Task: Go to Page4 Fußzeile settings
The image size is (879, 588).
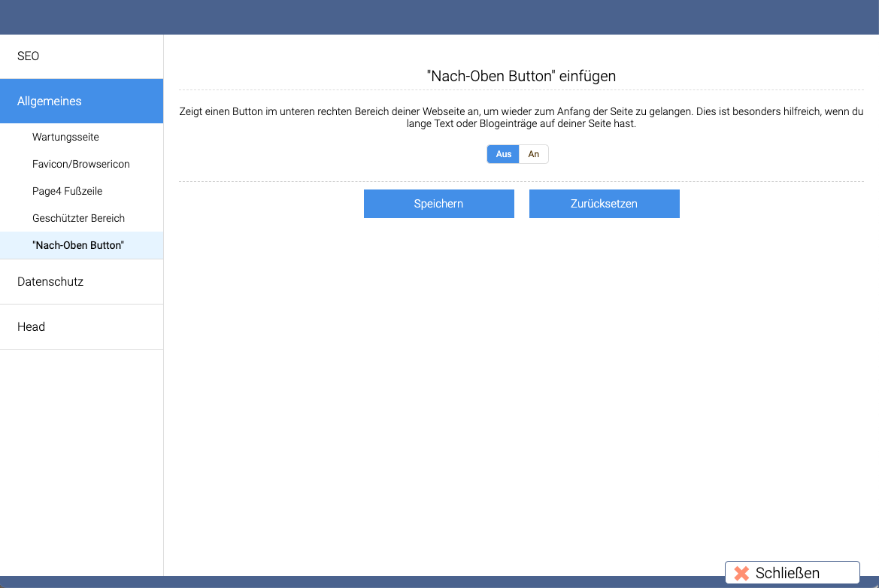Action: click(x=81, y=191)
